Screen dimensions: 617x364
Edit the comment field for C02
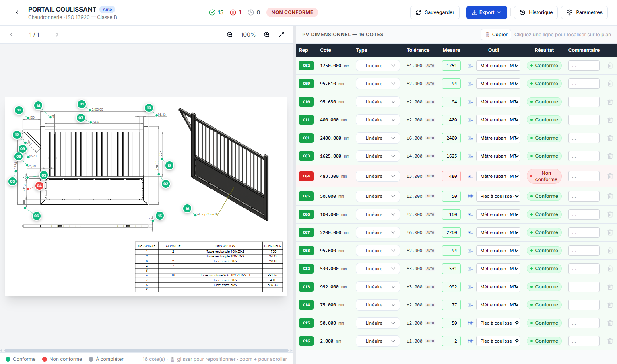(x=584, y=66)
